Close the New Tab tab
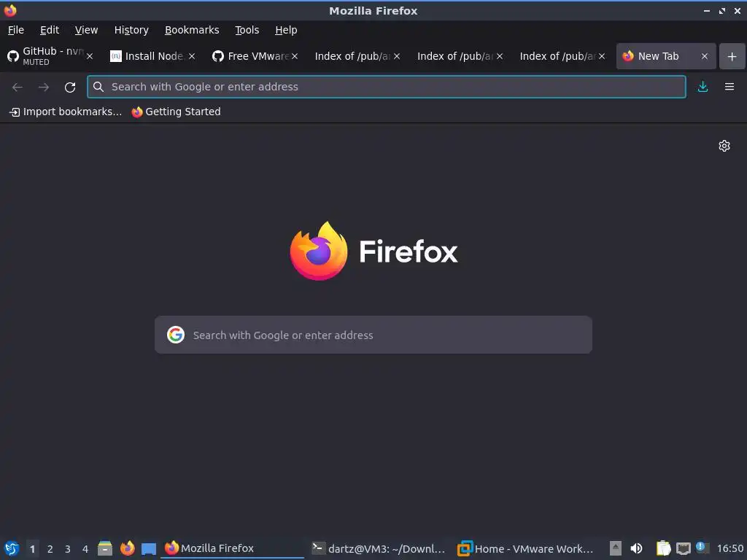This screenshot has height=560, width=747. click(x=705, y=56)
